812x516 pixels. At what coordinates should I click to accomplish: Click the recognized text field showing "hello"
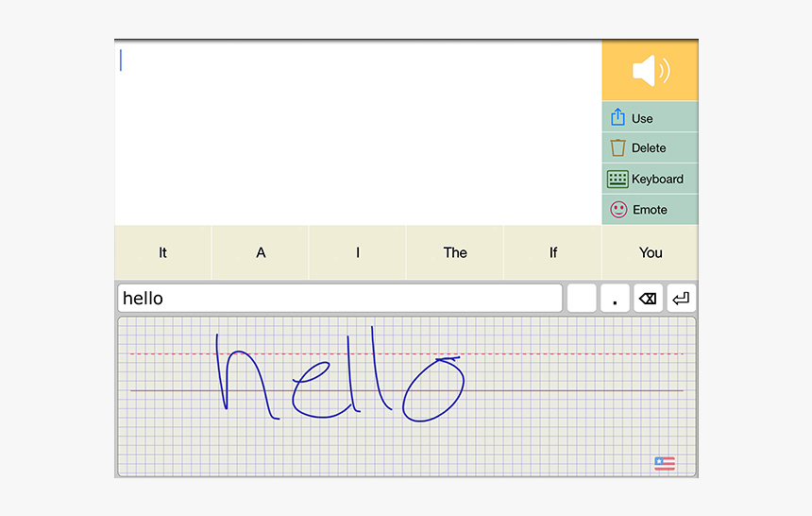point(340,299)
